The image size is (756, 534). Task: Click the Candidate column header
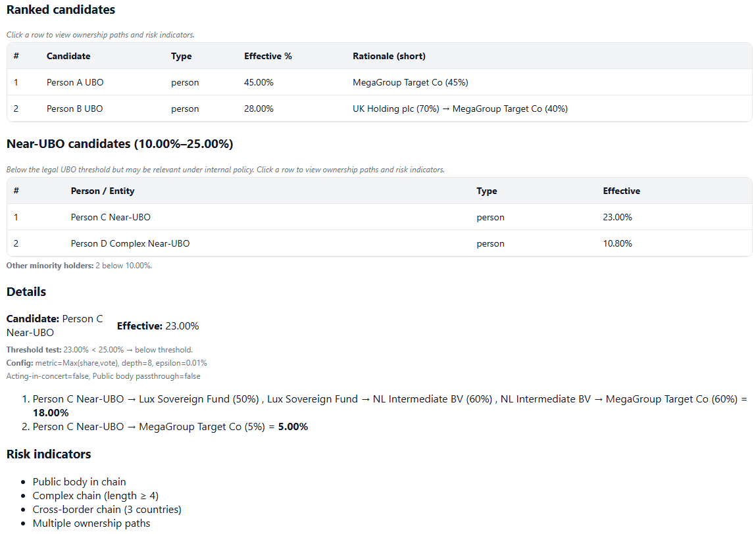click(x=68, y=56)
